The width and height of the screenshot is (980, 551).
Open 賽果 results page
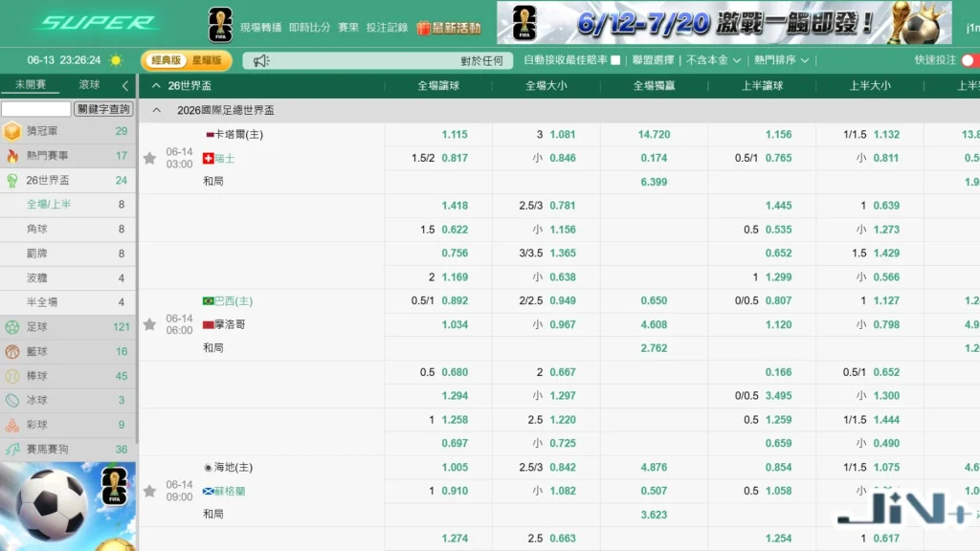348,28
